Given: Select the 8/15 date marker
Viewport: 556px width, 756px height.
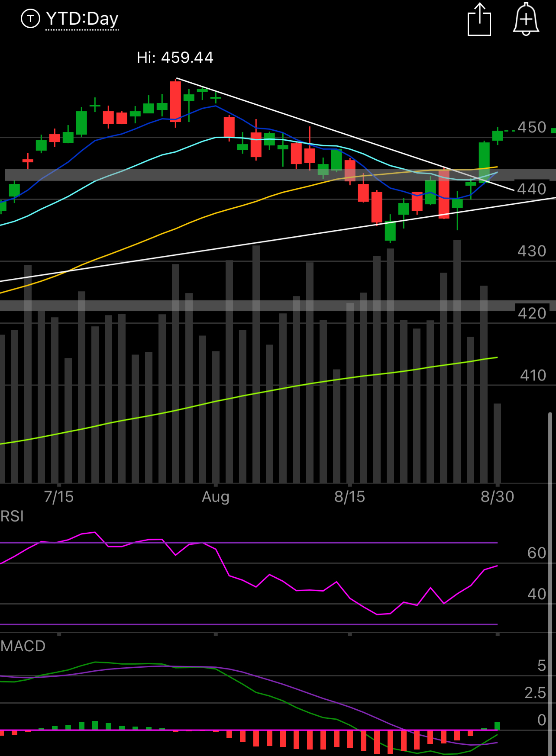Looking at the screenshot, I should pos(349,496).
